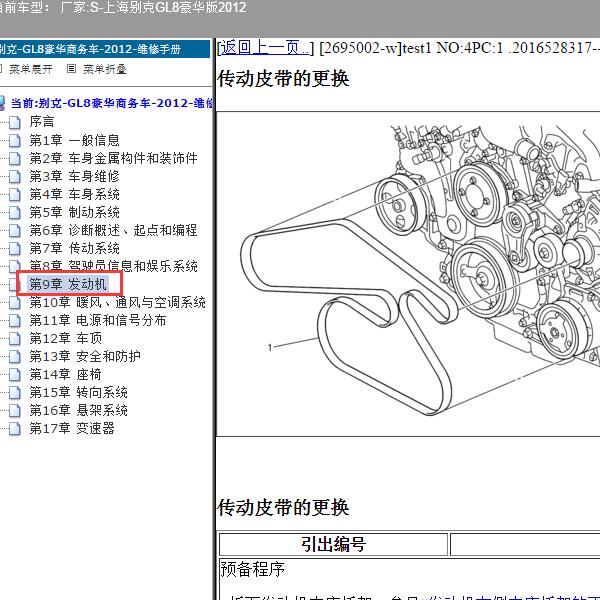The image size is (600, 600).
Task: Click the page icon beside 第7章 传动系统
Action: 15,248
